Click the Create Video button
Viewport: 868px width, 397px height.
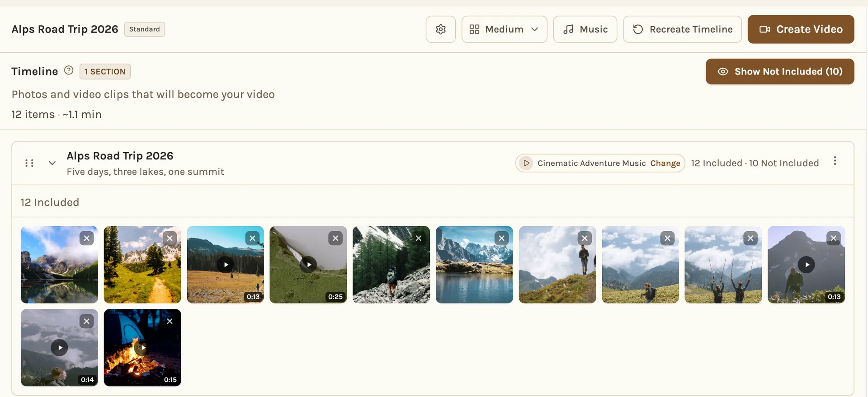(x=801, y=29)
